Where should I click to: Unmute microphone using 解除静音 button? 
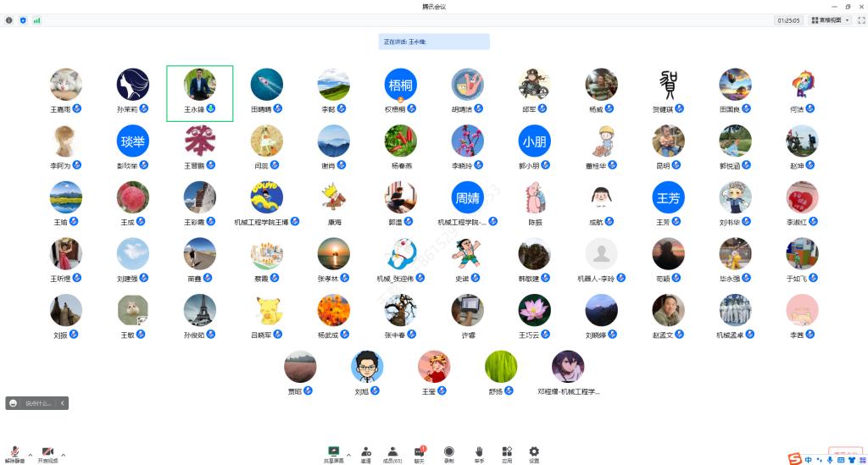pos(14,454)
